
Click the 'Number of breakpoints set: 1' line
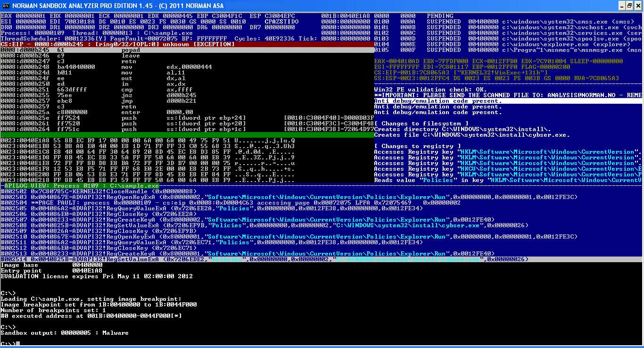(x=53, y=310)
